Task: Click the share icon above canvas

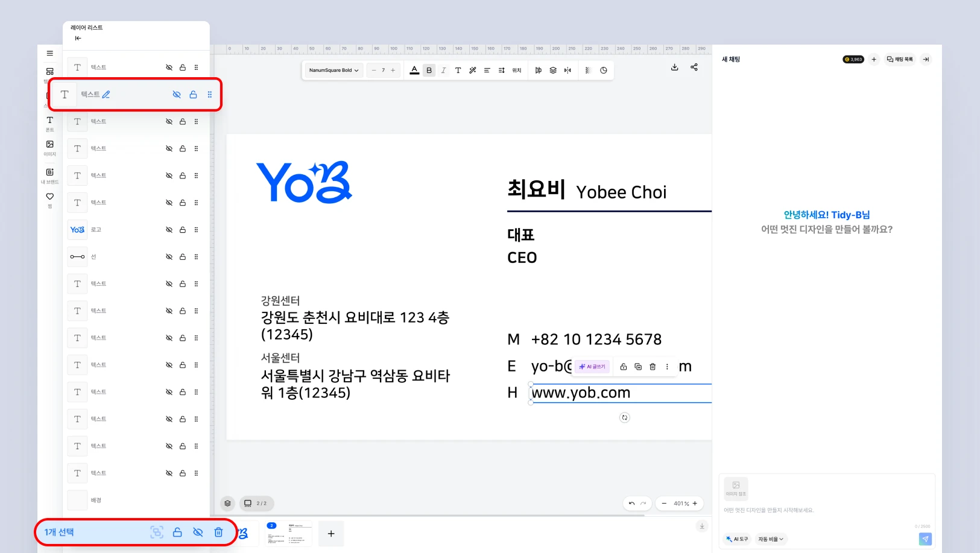Action: (694, 67)
